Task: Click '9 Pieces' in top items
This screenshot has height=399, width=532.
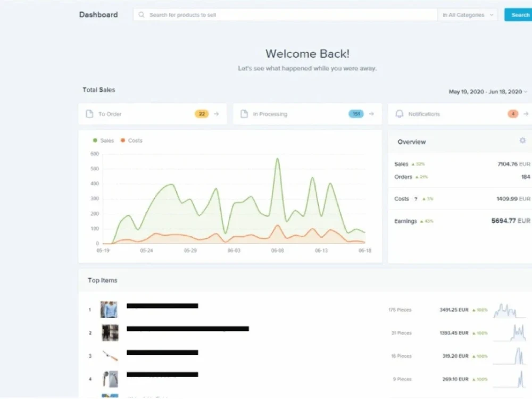Action: point(402,379)
